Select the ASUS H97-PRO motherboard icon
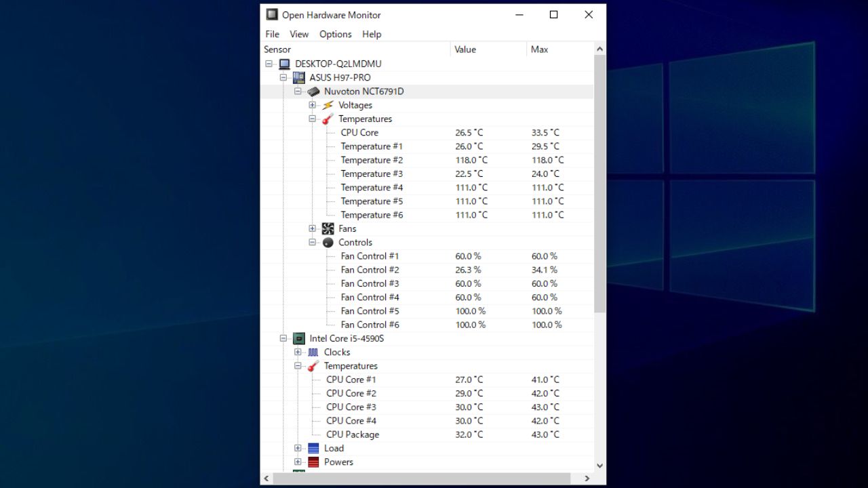The width and height of the screenshot is (868, 488). click(x=299, y=77)
